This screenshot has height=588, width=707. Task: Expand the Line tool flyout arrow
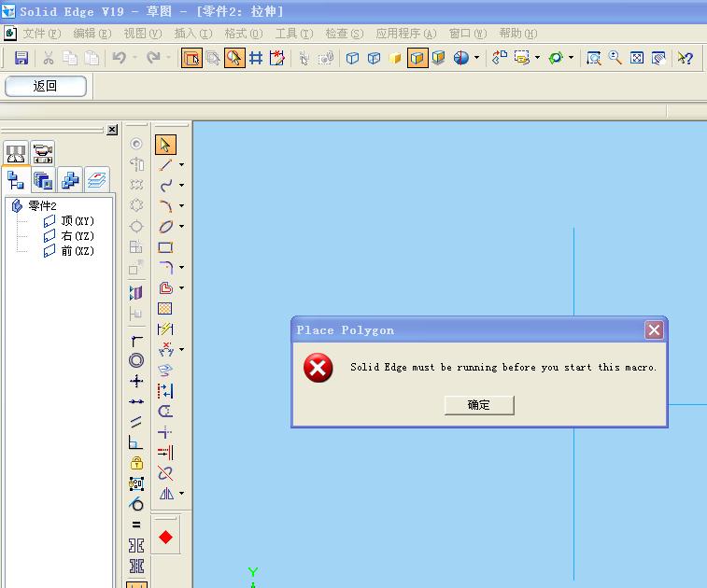click(182, 165)
